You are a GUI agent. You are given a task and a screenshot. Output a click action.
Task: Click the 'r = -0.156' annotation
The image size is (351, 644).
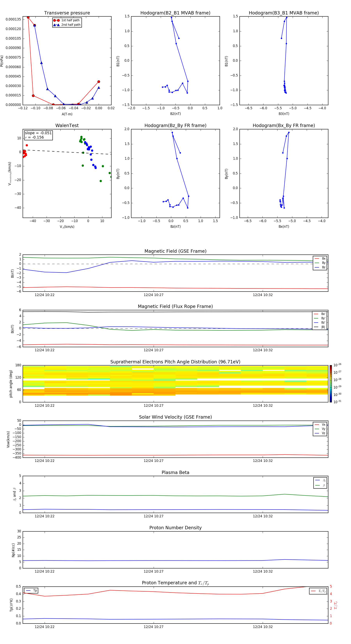[35, 137]
